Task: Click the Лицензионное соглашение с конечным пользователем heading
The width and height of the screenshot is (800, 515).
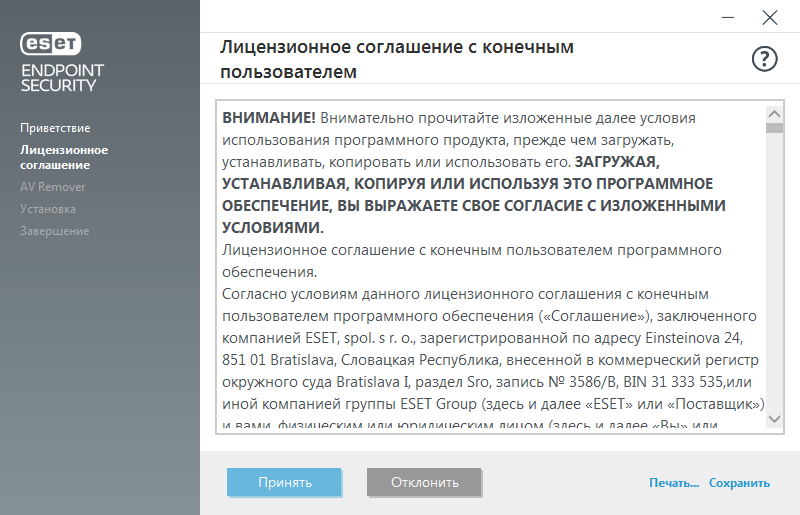Action: pyautogui.click(x=397, y=59)
